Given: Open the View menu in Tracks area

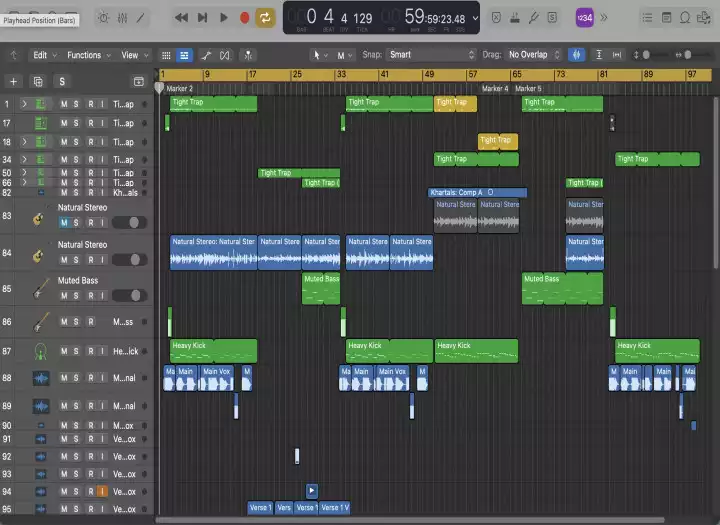Looking at the screenshot, I should pyautogui.click(x=135, y=55).
